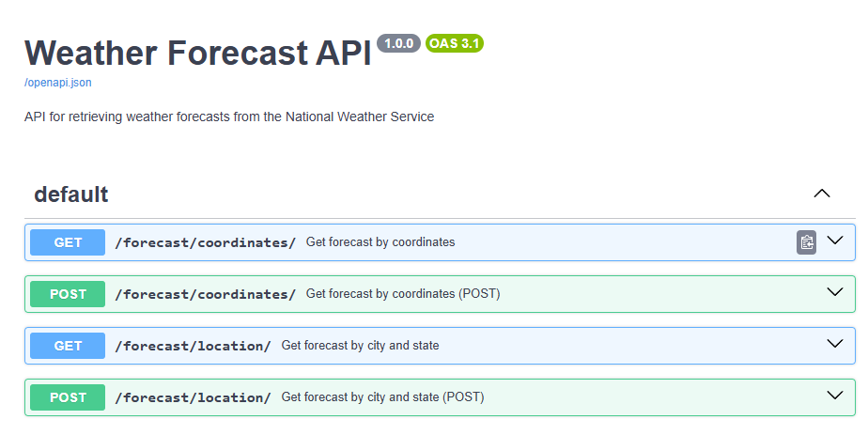Click the POST /forecast/location/ path text
This screenshot has height=435, width=868.
click(193, 397)
